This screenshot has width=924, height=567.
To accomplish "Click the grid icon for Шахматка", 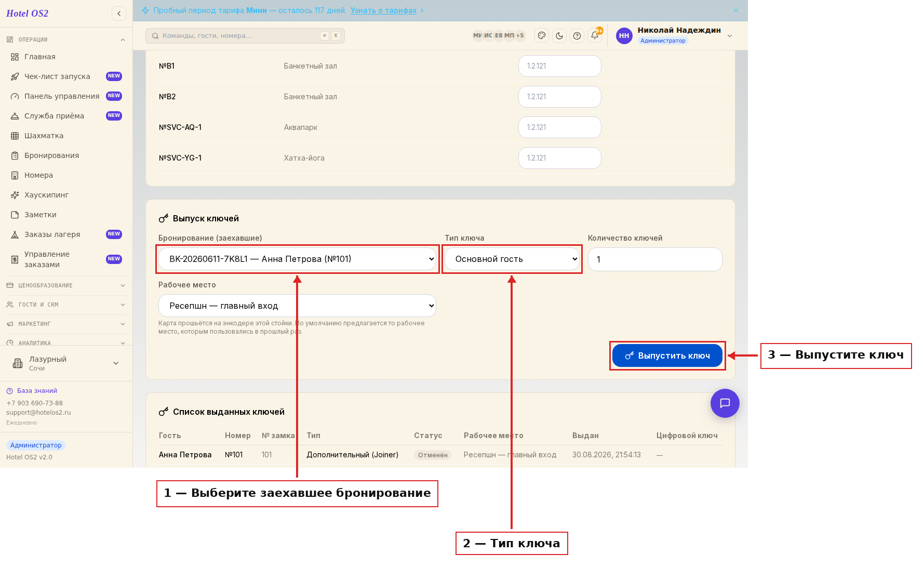I will pos(15,136).
